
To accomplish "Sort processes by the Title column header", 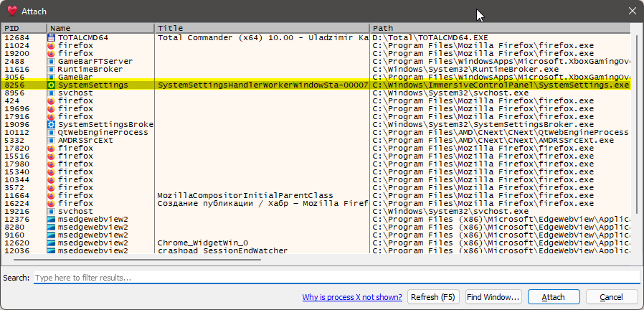I will click(x=262, y=29).
